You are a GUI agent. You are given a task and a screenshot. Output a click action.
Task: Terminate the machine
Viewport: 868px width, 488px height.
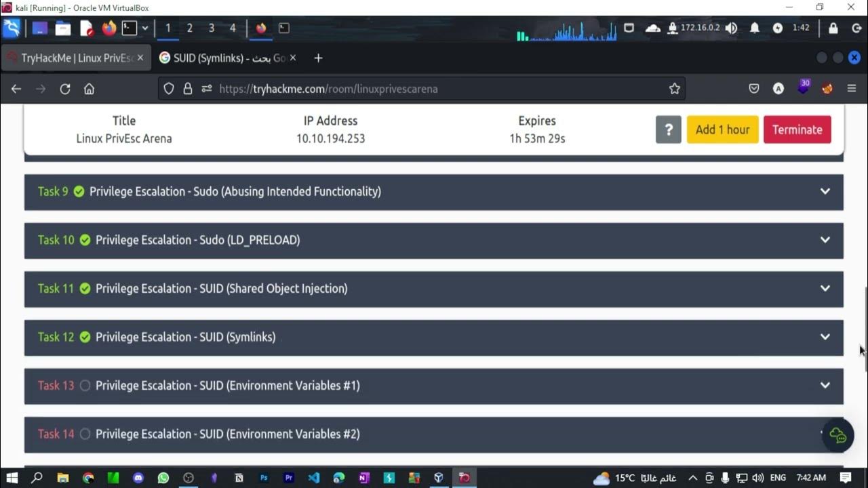(797, 129)
